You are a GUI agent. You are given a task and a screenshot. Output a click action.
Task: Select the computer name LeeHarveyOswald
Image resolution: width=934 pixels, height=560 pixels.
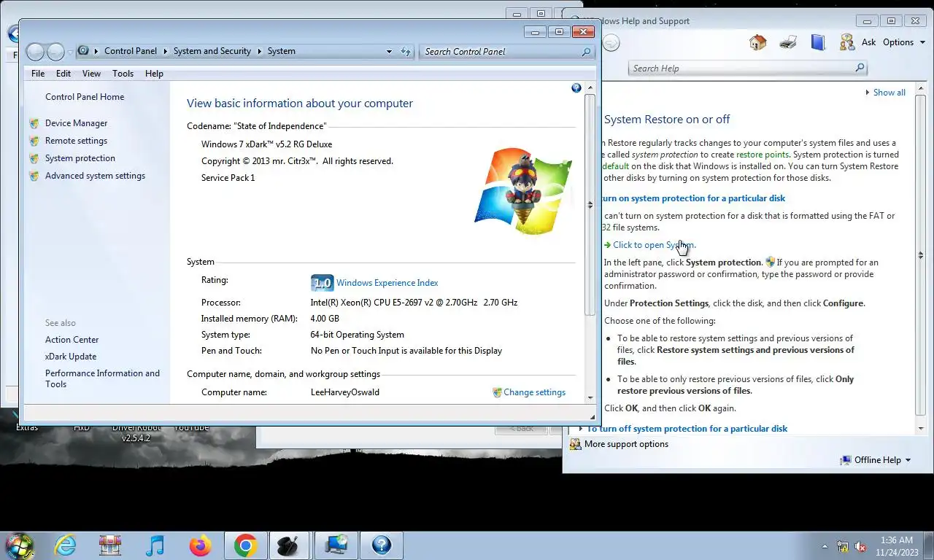[345, 392]
